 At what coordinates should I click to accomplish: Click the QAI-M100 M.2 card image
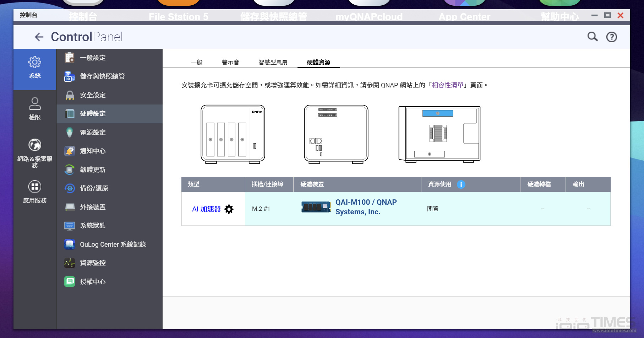[316, 207]
